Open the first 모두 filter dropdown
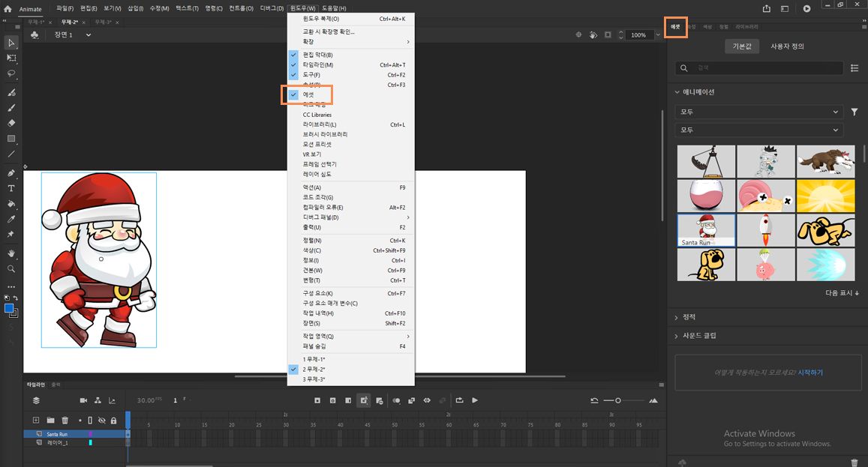Screen dimensions: 868x467 (x=759, y=112)
